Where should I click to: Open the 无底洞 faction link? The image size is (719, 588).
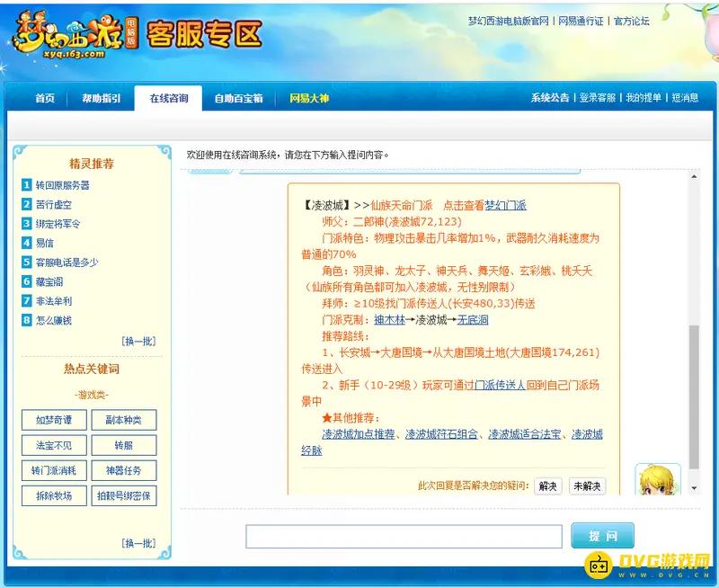[x=473, y=320]
